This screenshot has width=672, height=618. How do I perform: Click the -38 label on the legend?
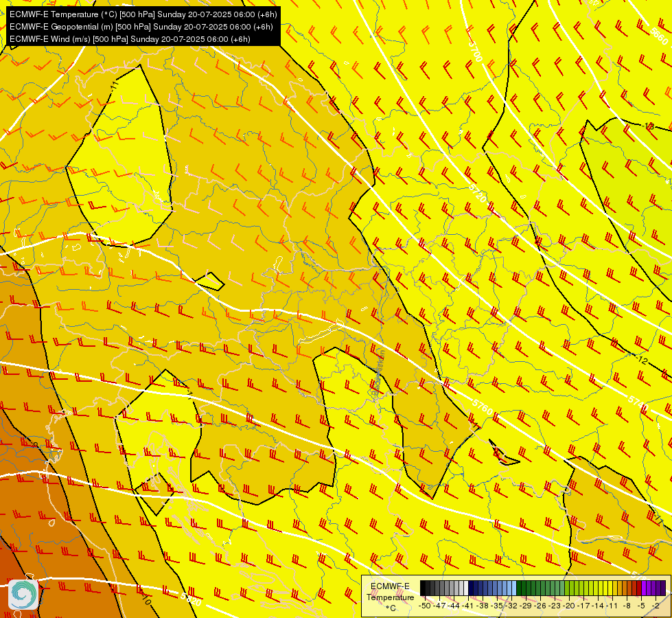[483, 606]
